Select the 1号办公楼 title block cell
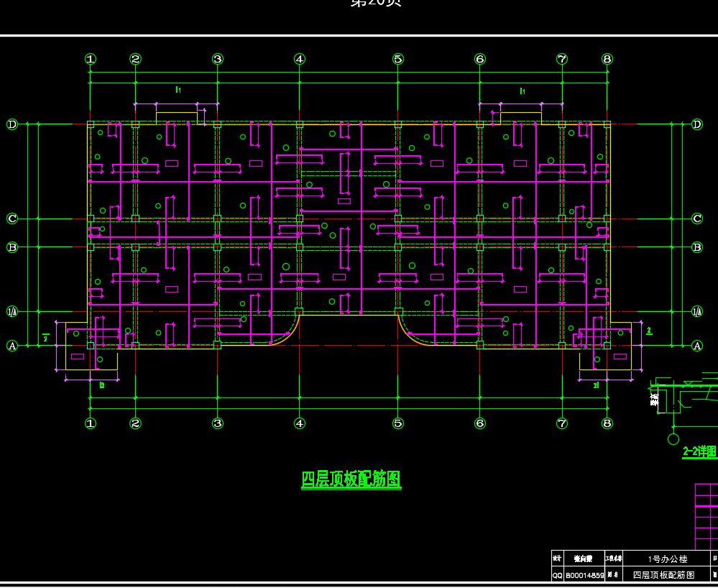Image resolution: width=718 pixels, height=588 pixels. pos(667,559)
